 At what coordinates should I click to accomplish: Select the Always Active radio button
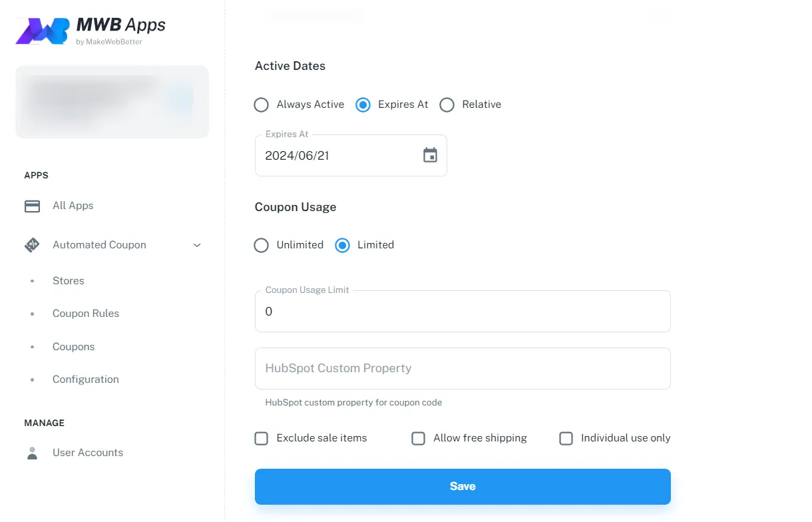coord(262,105)
